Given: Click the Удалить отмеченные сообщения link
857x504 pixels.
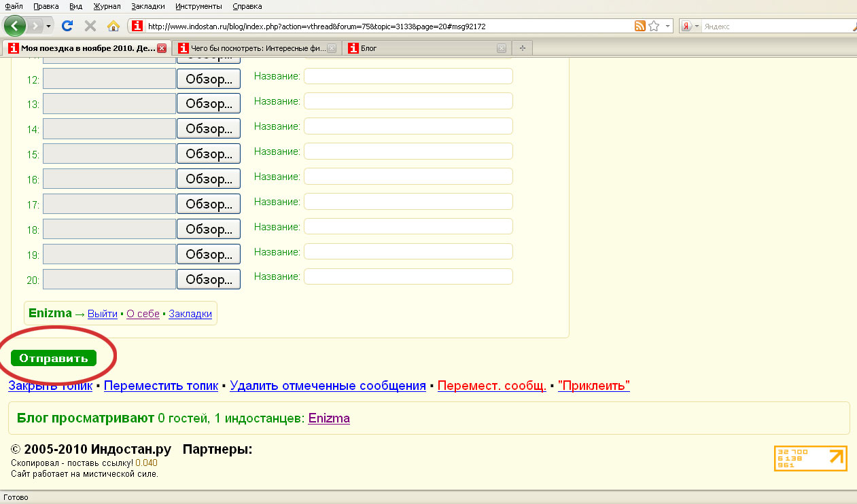Looking at the screenshot, I should point(328,386).
